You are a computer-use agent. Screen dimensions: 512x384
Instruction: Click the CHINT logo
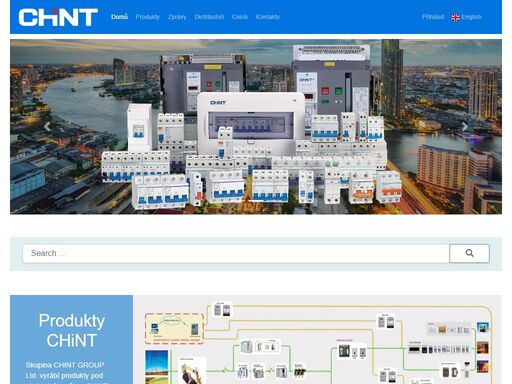(58, 17)
